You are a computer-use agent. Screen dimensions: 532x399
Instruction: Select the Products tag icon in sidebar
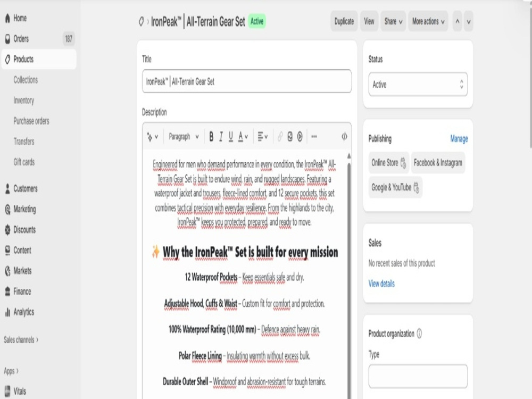7,60
